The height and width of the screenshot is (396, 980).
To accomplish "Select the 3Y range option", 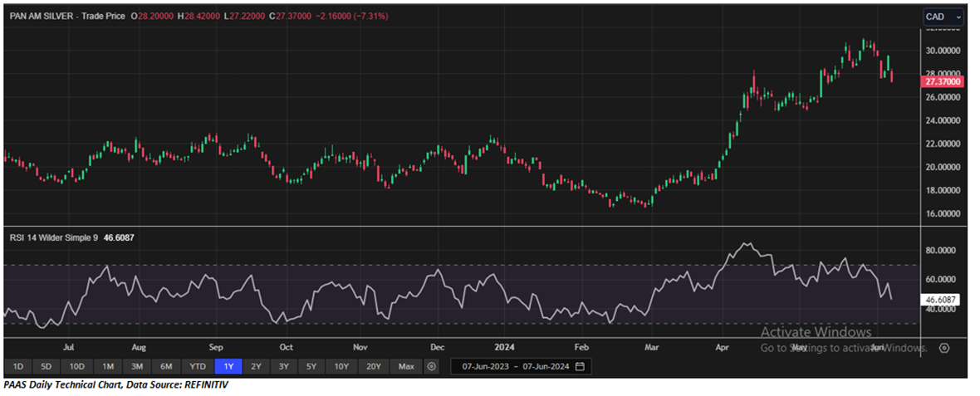I will 283,366.
